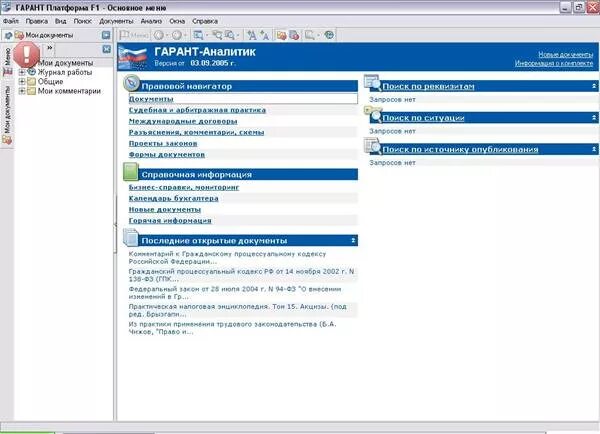Go forward with the Forward arrow icon
The width and height of the screenshot is (600, 434).
[x=176, y=35]
